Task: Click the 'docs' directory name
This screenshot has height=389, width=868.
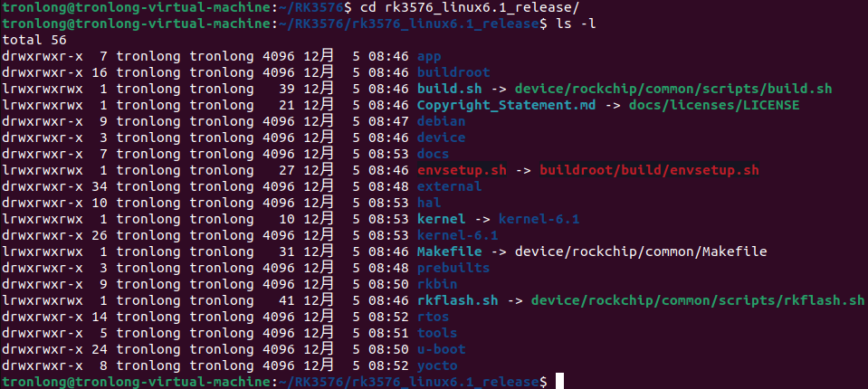Action: pyautogui.click(x=433, y=154)
